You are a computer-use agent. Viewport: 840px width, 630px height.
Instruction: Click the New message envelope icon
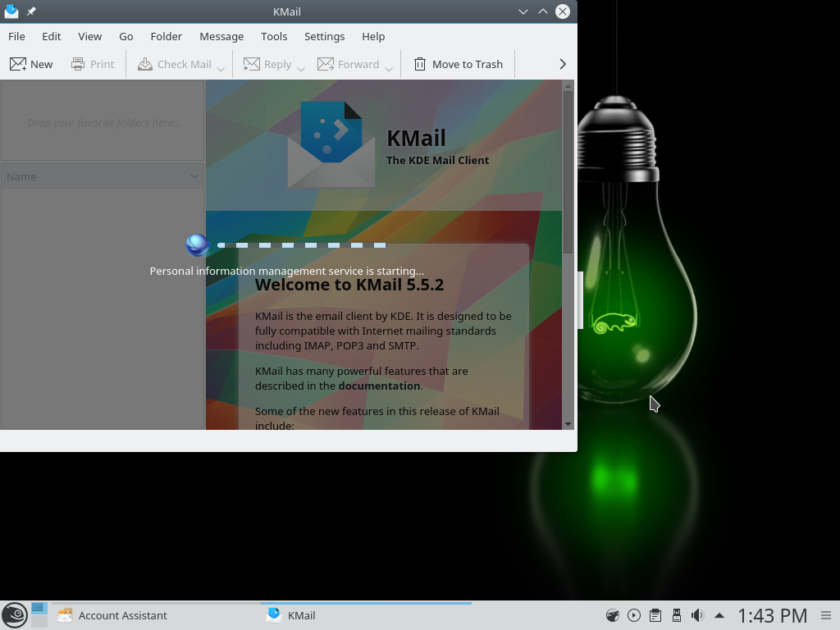coord(18,64)
